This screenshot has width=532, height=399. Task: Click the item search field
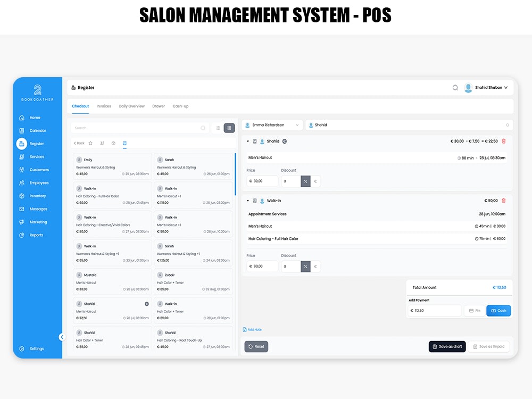140,128
